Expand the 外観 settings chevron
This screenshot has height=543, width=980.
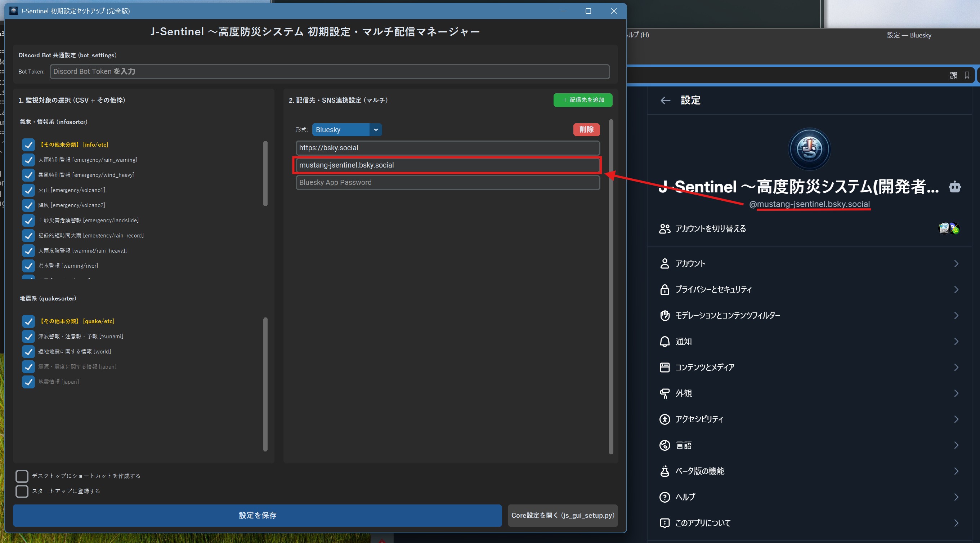tap(956, 393)
